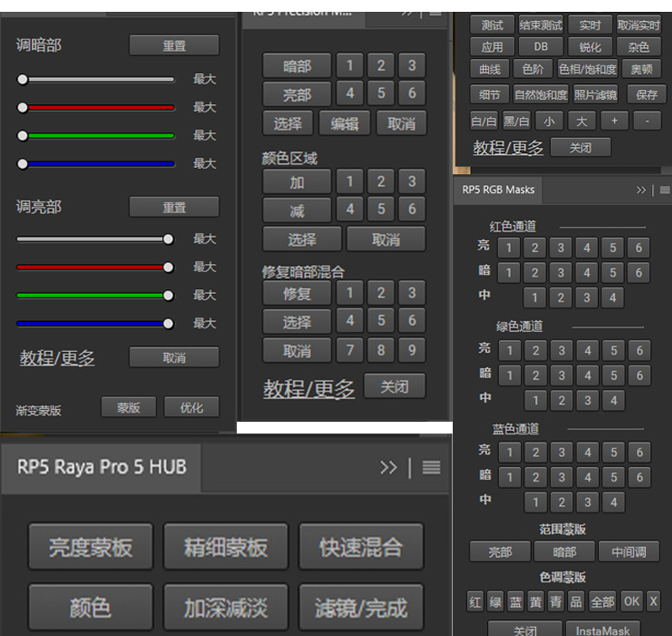Click 取消 beside 教程/更多 in left panel
Image resolution: width=672 pixels, height=636 pixels.
174,357
